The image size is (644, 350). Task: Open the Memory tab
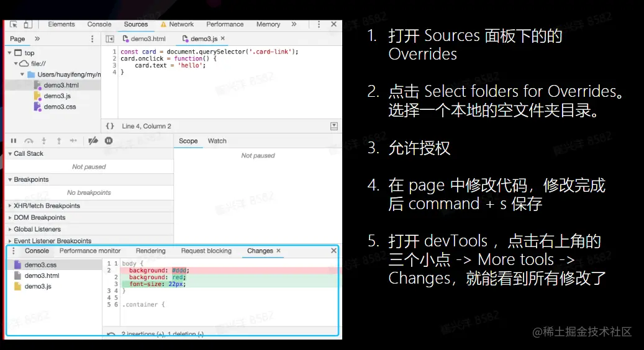268,24
